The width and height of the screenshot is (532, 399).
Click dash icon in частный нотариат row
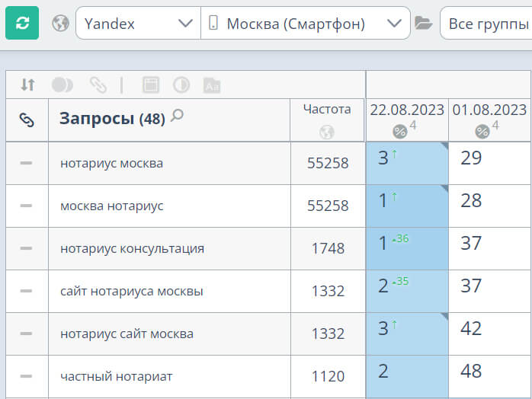(26, 376)
